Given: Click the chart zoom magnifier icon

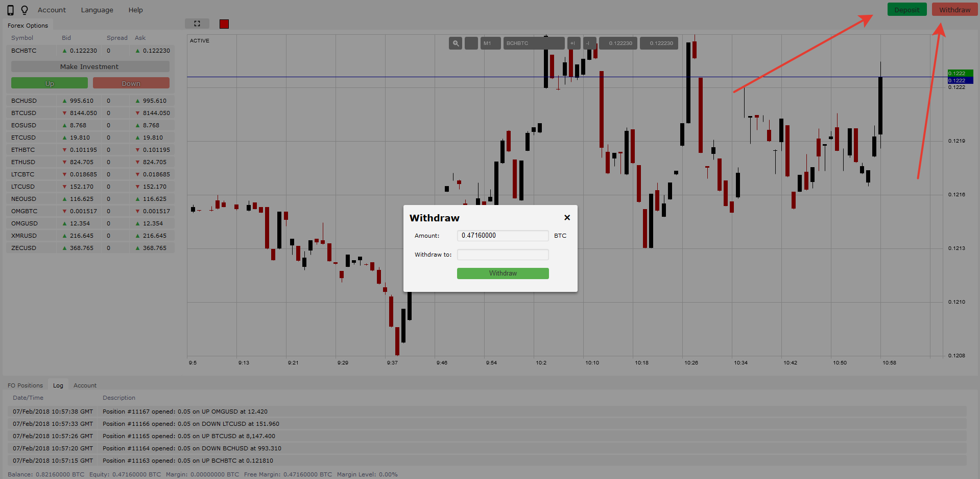Looking at the screenshot, I should pyautogui.click(x=456, y=43).
